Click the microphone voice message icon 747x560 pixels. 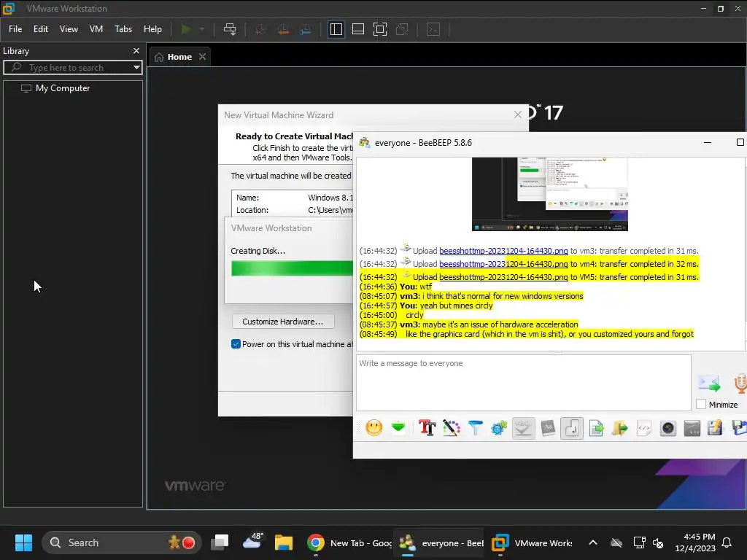(740, 383)
